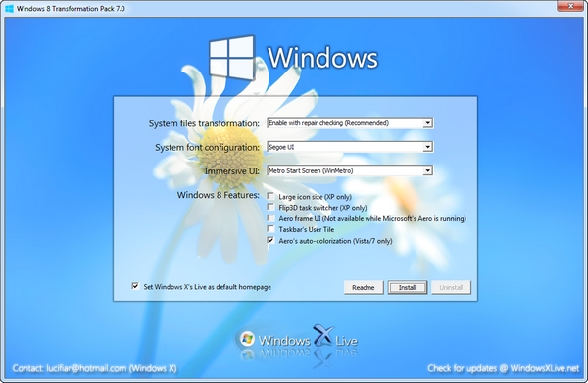The image size is (588, 383).
Task: Close the Transformation Pack window
Action: (x=570, y=6)
